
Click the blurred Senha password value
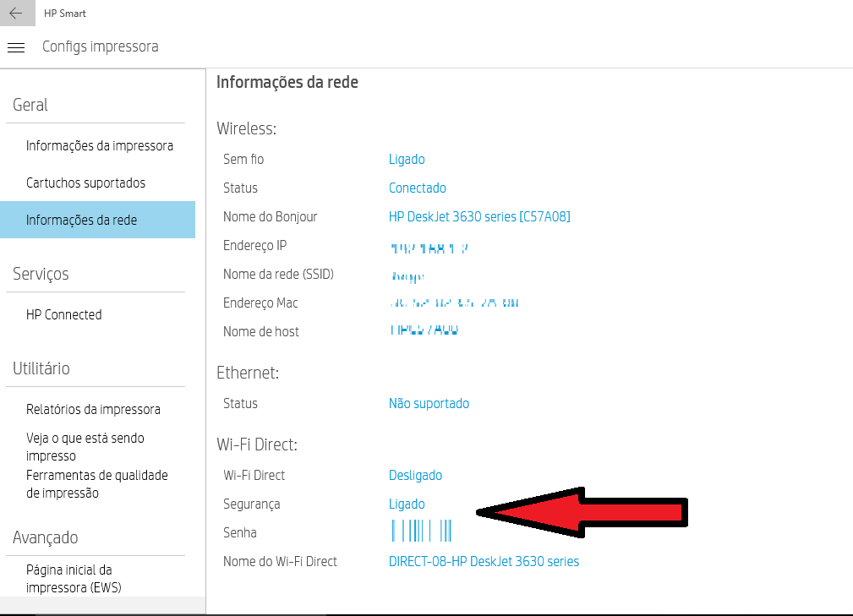click(421, 532)
